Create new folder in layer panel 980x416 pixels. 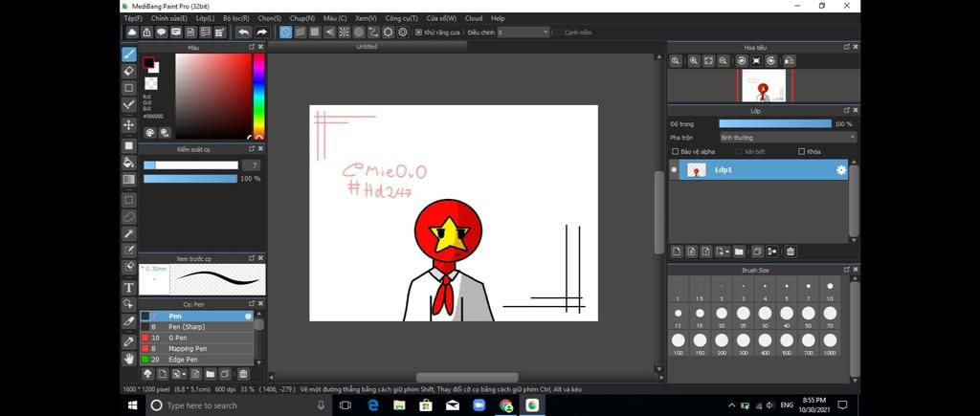[739, 252]
